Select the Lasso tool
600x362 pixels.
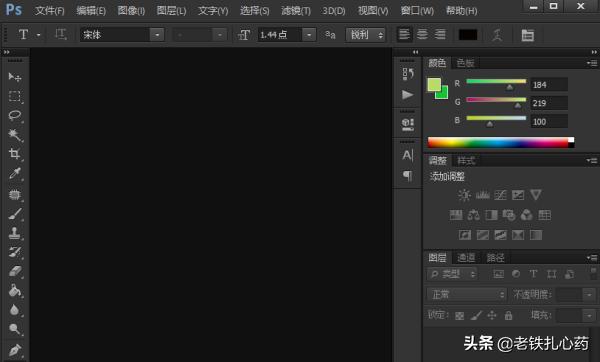[x=15, y=115]
